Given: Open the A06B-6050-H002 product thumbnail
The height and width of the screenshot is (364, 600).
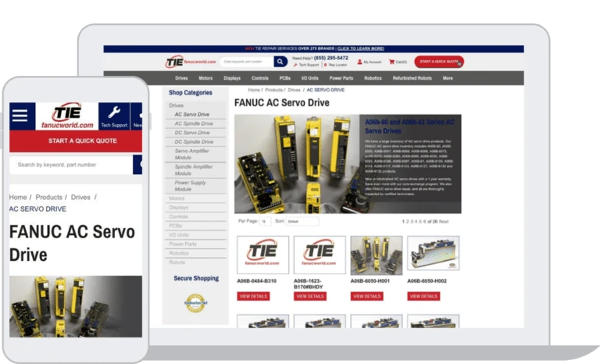Looking at the screenshot, I should (433, 255).
